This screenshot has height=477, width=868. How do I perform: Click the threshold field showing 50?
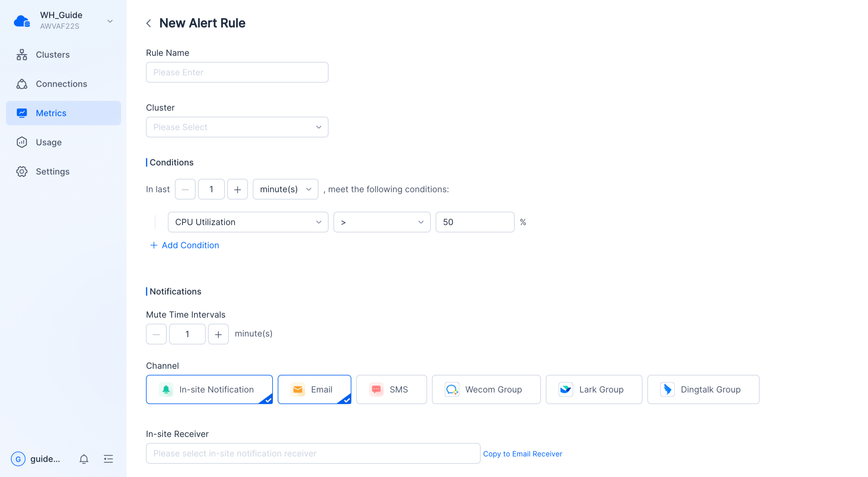(475, 222)
